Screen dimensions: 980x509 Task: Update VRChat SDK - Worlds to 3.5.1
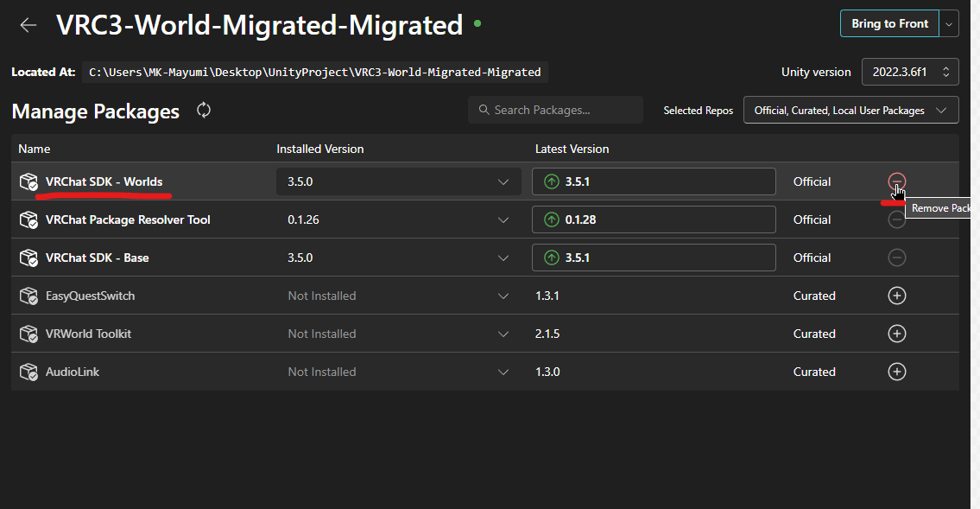653,181
